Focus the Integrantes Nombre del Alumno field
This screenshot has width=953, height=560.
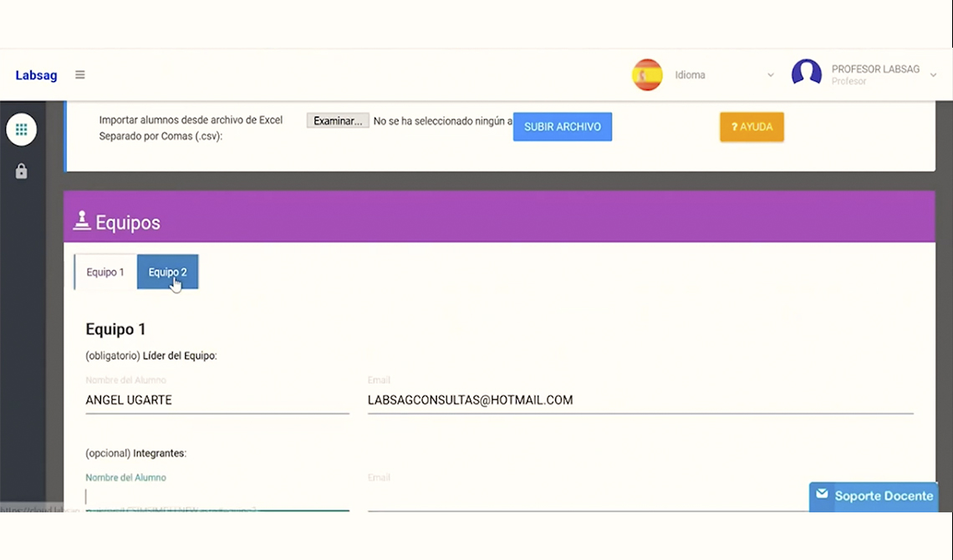[x=217, y=496]
